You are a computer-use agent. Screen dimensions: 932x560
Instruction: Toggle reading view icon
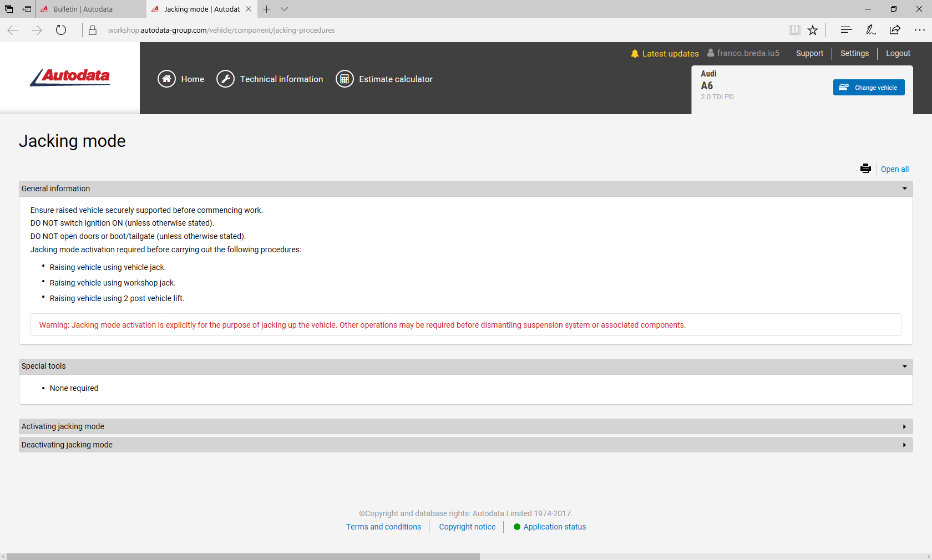794,30
